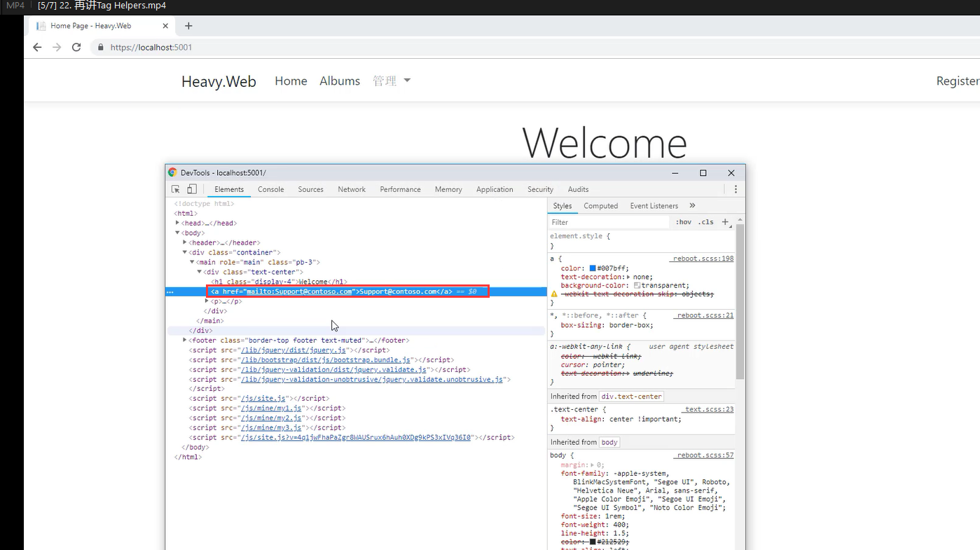Click the Styles pane vertical scrollbar
Image resolution: width=980 pixels, height=550 pixels.
(x=740, y=301)
